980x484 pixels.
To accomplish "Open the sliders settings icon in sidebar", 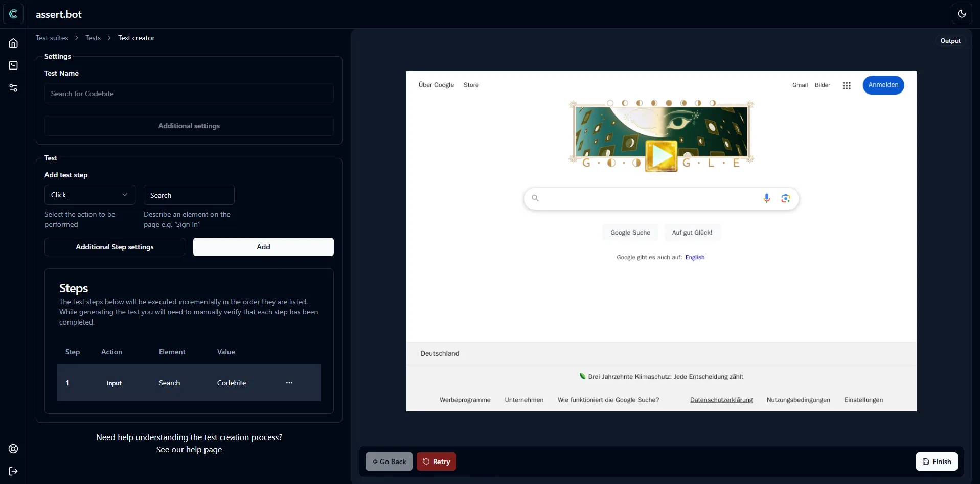I will tap(13, 88).
